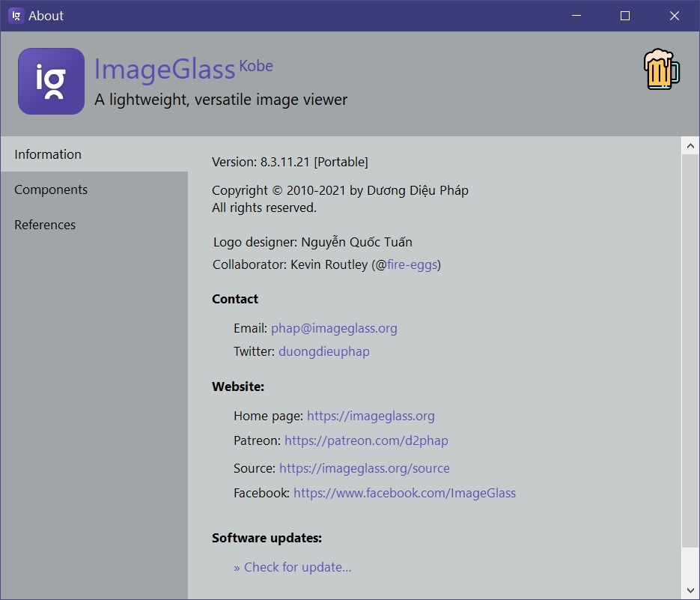
Task: Click the Website heading
Action: 238,387
